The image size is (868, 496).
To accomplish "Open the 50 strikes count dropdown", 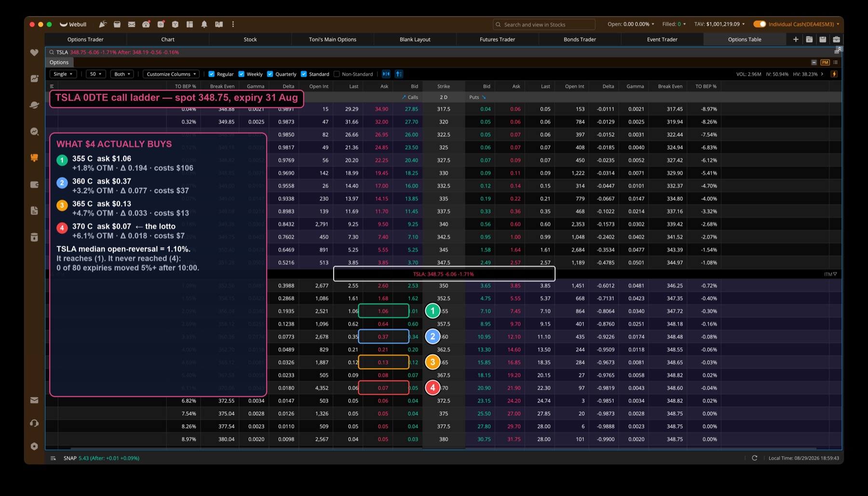I will [x=95, y=74].
